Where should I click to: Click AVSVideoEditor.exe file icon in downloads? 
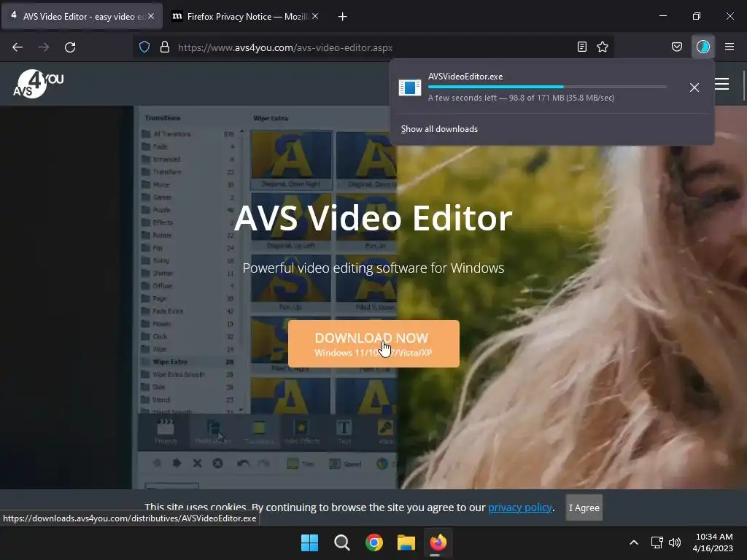pyautogui.click(x=410, y=87)
